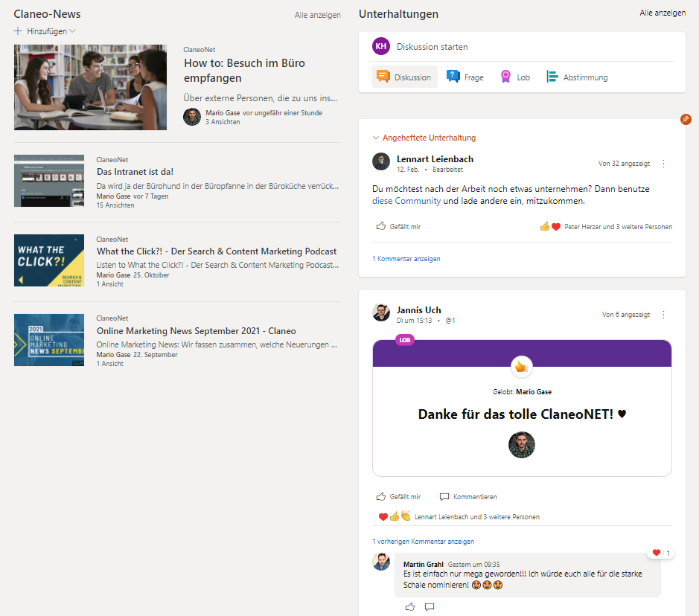This screenshot has height=616, width=699.
Task: Click the 15 Ansichten text
Action: pos(115,205)
